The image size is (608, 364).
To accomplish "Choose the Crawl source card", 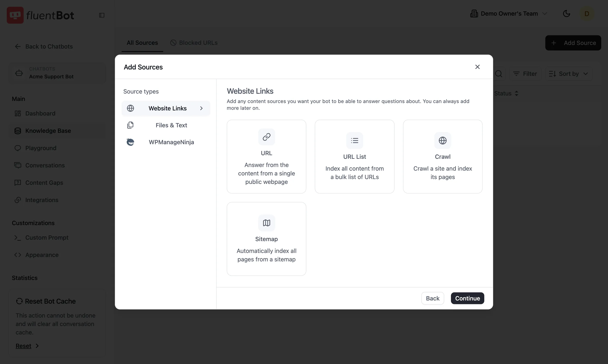I will pos(443,156).
